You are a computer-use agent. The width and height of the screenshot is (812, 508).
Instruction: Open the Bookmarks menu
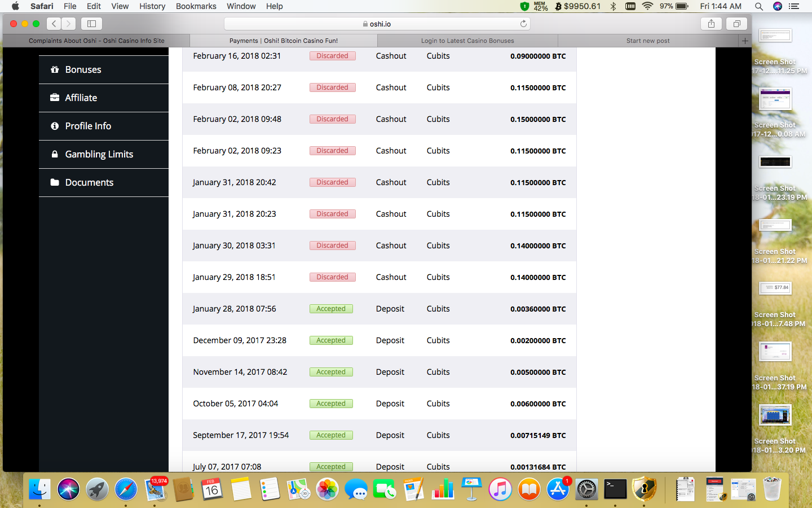(196, 6)
